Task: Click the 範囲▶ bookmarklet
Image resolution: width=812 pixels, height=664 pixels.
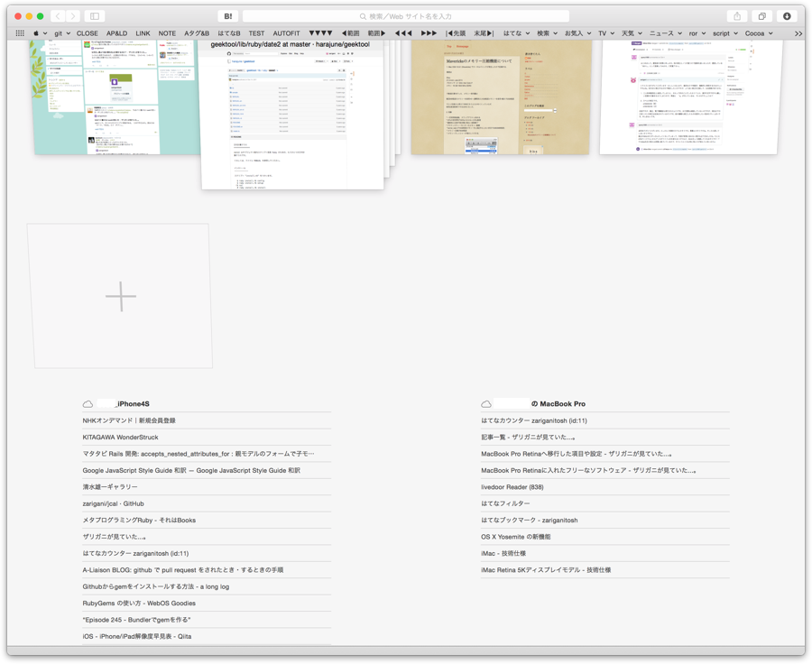Action: click(376, 33)
